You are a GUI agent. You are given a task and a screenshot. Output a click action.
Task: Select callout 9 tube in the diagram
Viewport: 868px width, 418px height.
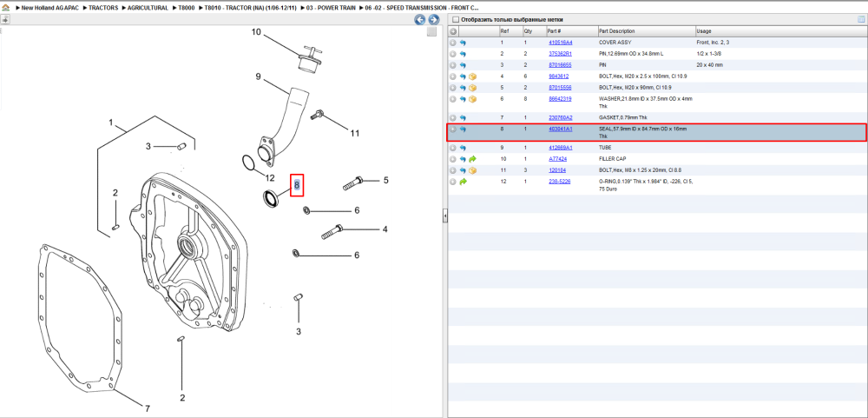[258, 76]
